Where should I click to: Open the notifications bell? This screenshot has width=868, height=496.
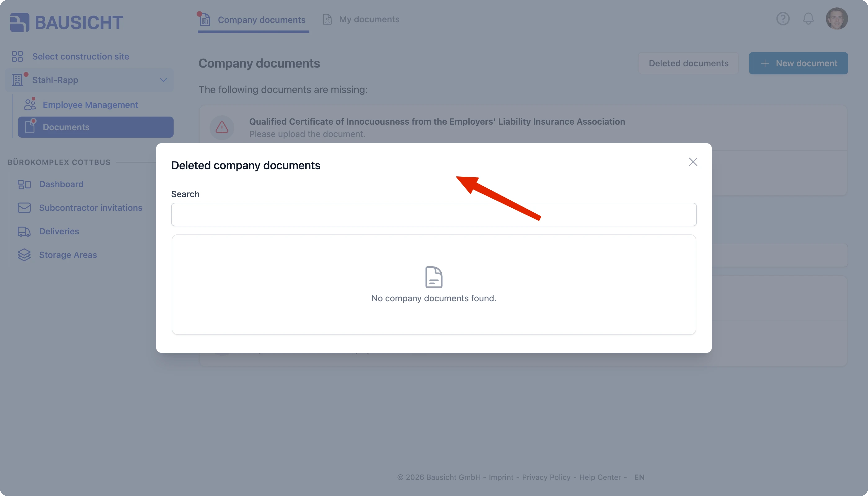[x=808, y=19]
